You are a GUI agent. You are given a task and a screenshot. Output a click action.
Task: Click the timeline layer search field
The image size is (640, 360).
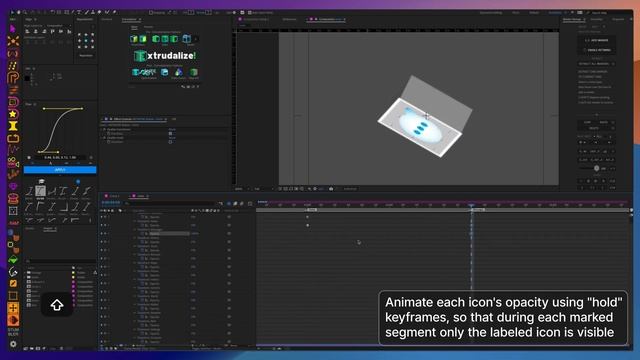170,203
